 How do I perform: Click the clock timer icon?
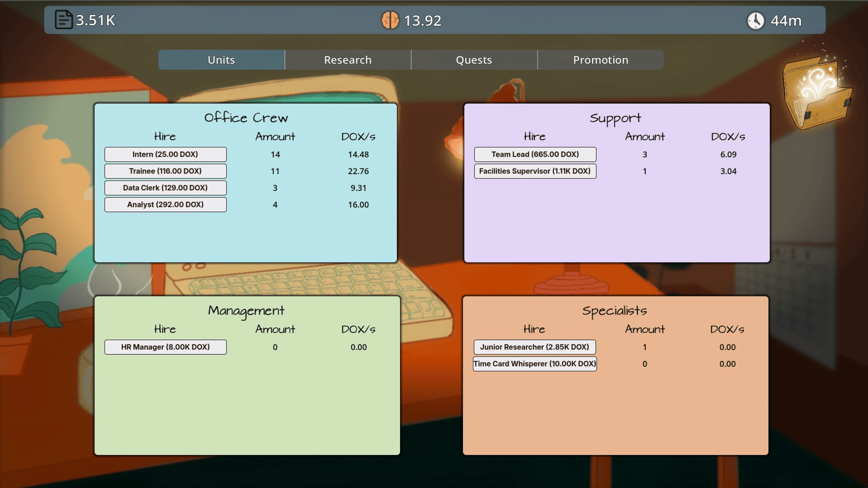coord(755,20)
